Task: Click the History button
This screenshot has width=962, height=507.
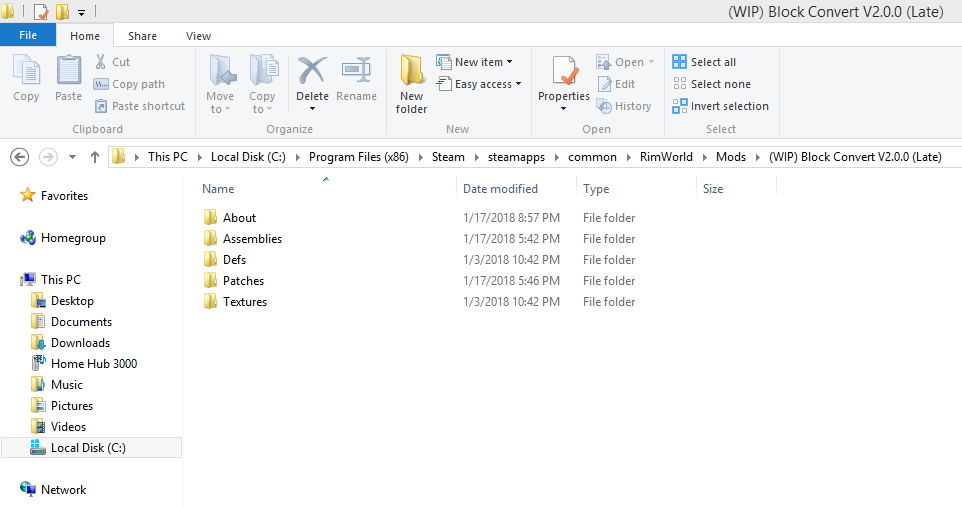Action: coord(623,106)
